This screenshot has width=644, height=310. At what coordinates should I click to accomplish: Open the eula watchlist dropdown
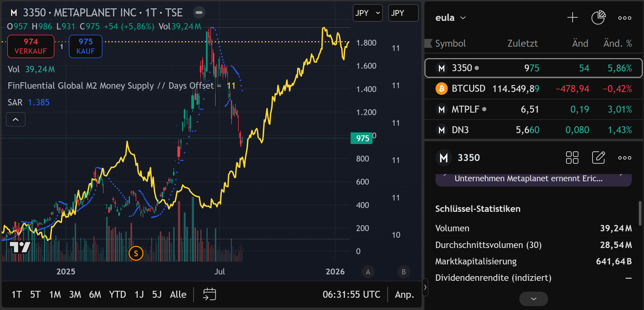[x=451, y=18]
